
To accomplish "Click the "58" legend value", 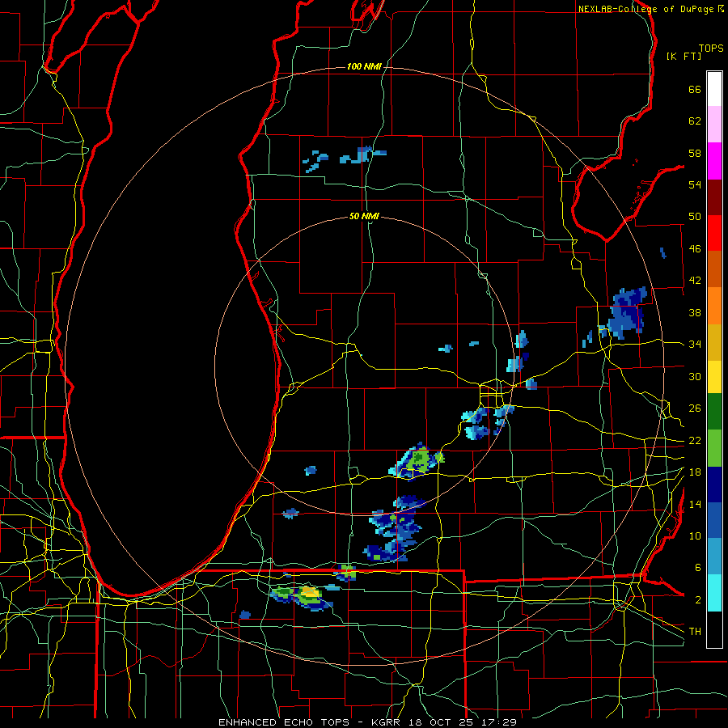I will point(695,153).
